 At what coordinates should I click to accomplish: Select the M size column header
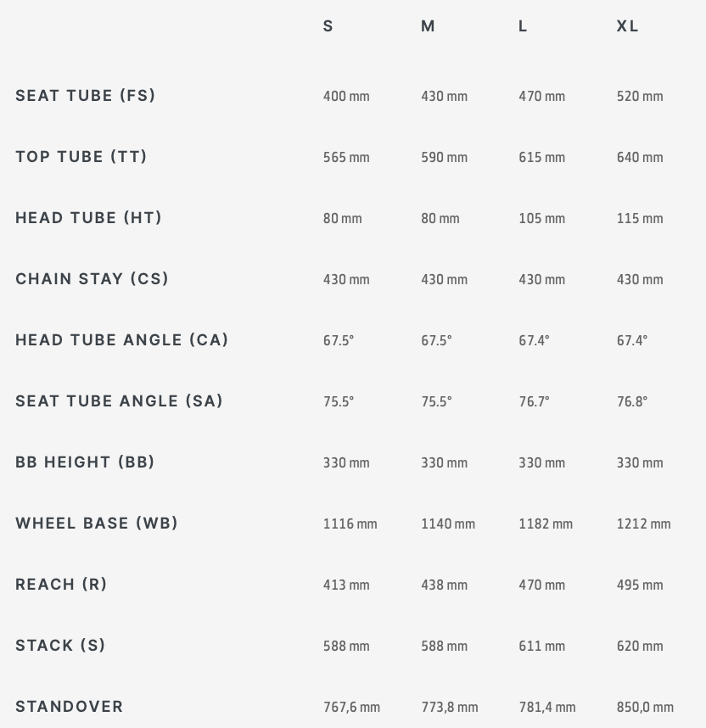428,26
